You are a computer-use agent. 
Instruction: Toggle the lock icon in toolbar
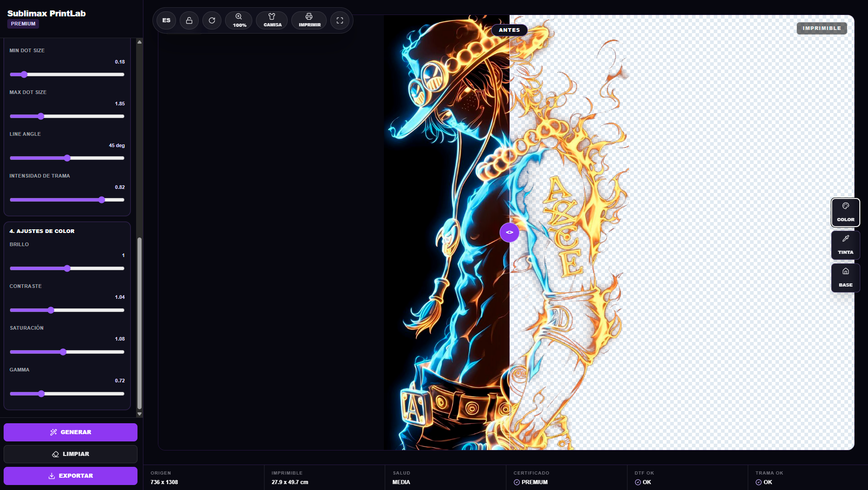tap(189, 20)
